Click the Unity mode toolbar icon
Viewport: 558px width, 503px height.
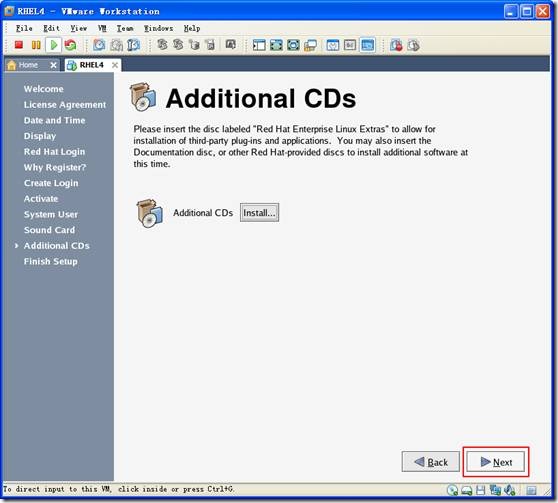(x=310, y=46)
